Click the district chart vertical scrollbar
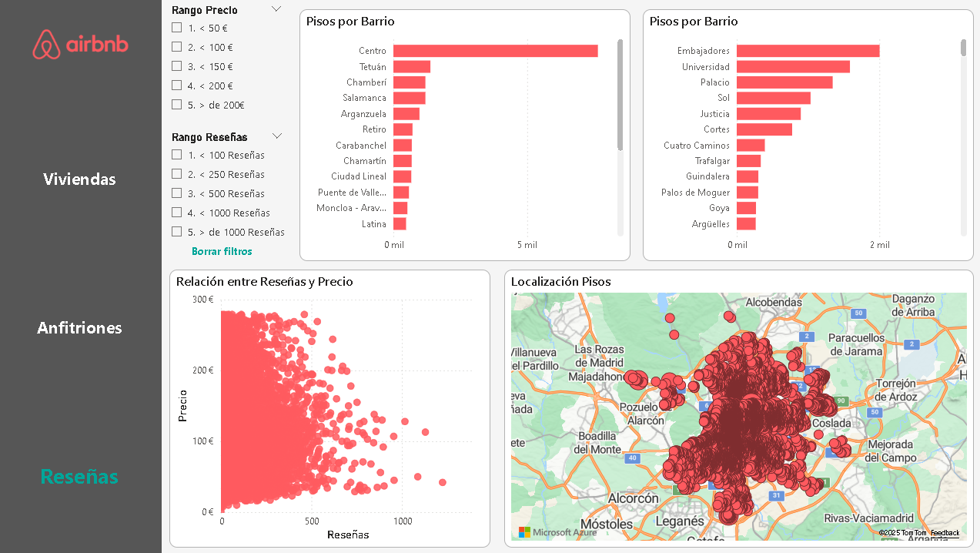Image resolution: width=980 pixels, height=553 pixels. tap(620, 94)
